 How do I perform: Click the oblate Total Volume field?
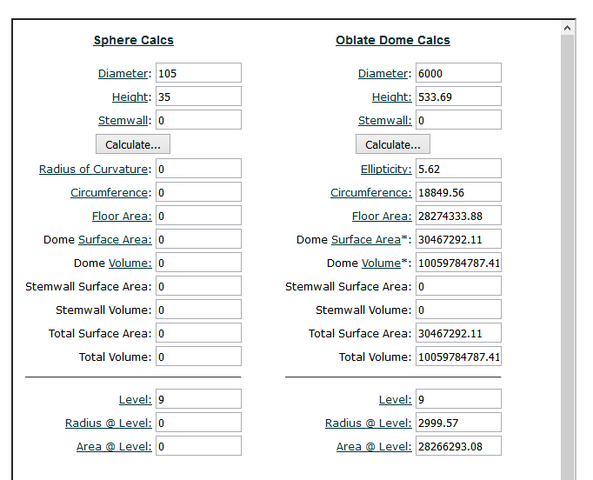(x=459, y=357)
